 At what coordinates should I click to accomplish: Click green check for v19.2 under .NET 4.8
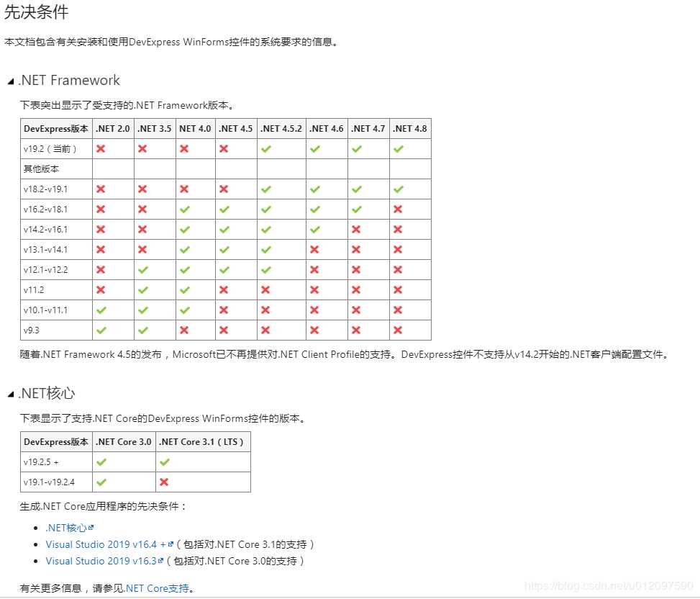pyautogui.click(x=399, y=149)
